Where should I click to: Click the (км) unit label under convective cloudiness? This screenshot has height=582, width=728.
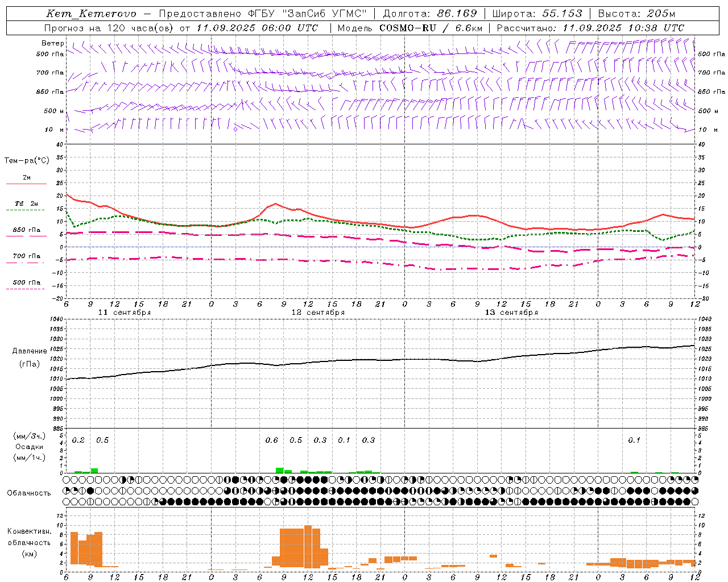click(x=30, y=554)
